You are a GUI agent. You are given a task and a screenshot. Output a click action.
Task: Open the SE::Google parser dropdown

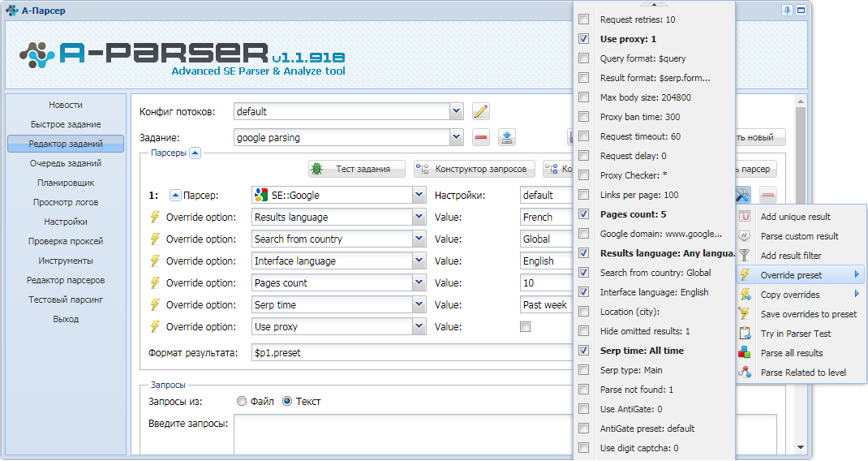click(419, 195)
